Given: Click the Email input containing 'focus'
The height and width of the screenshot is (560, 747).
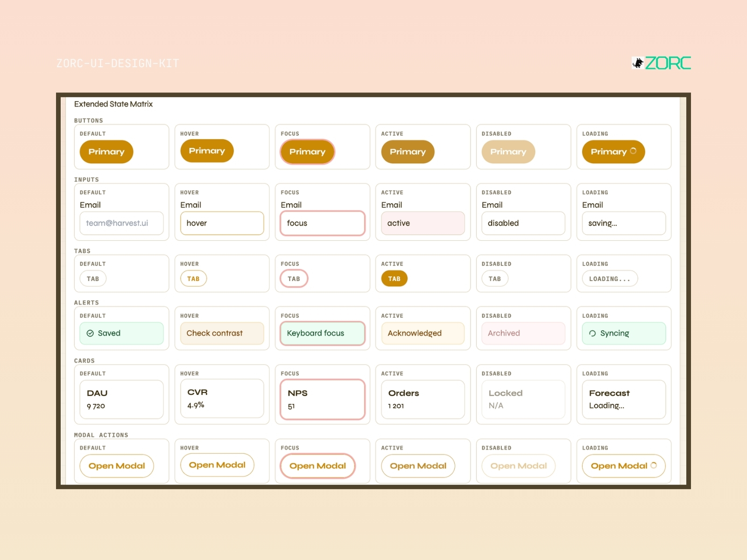Looking at the screenshot, I should tap(323, 223).
